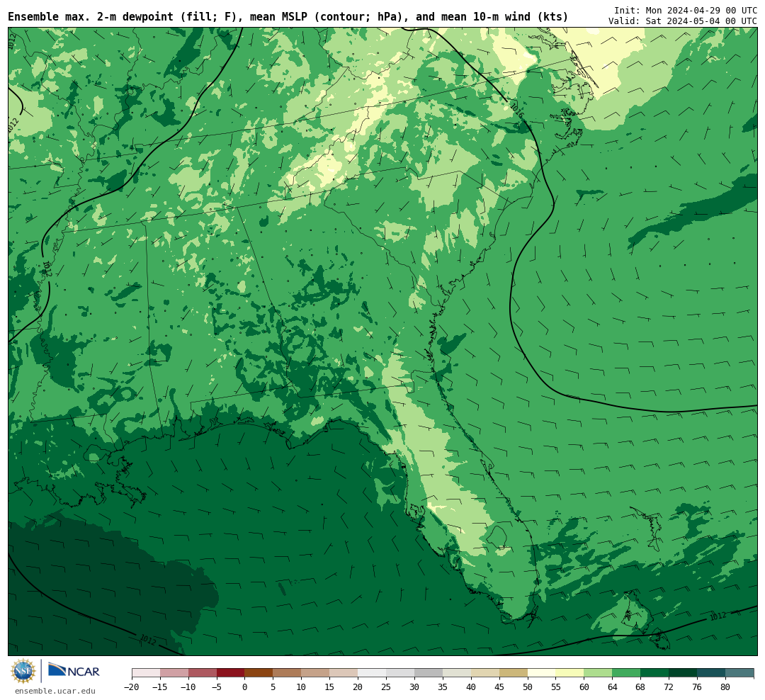
Task: Click the 20 colorbar tick label
Action: pos(358,687)
